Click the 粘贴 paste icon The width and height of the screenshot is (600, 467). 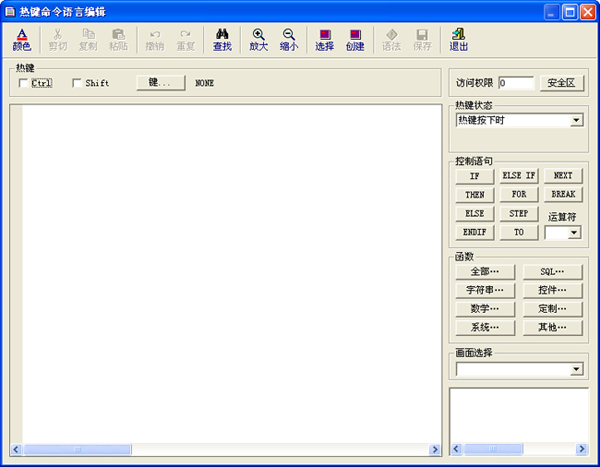118,40
